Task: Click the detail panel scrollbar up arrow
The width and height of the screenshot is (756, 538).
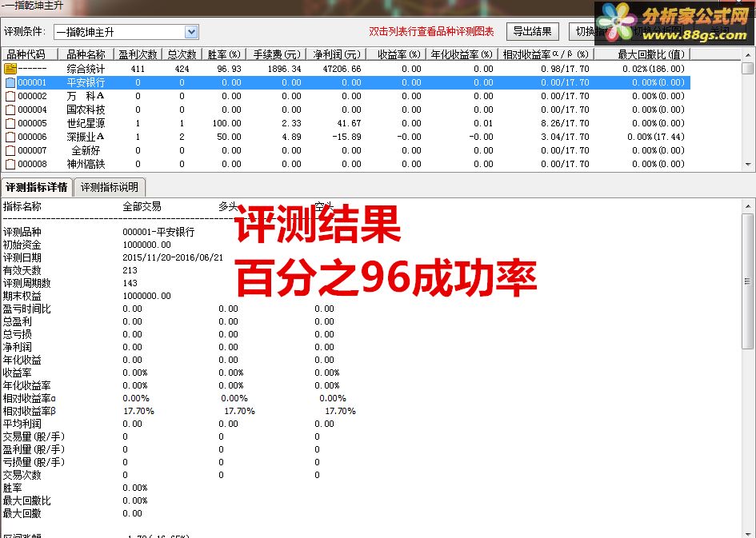Action: (x=748, y=206)
